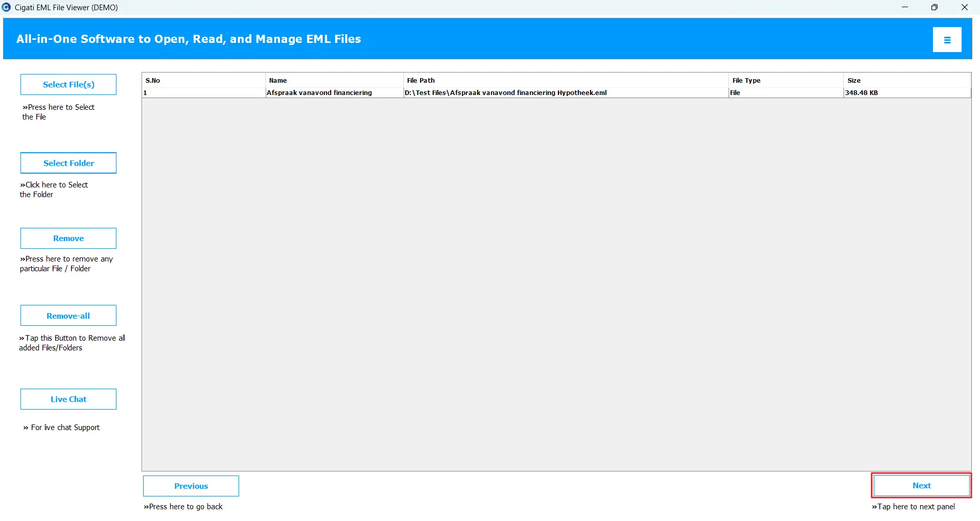Select the 348.48 KB size cell

[x=861, y=93]
